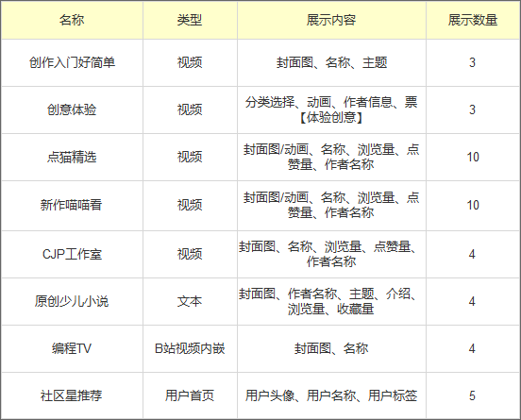Click quantity 4 in 编程TV row
Image resolution: width=521 pixels, height=420 pixels.
point(473,348)
